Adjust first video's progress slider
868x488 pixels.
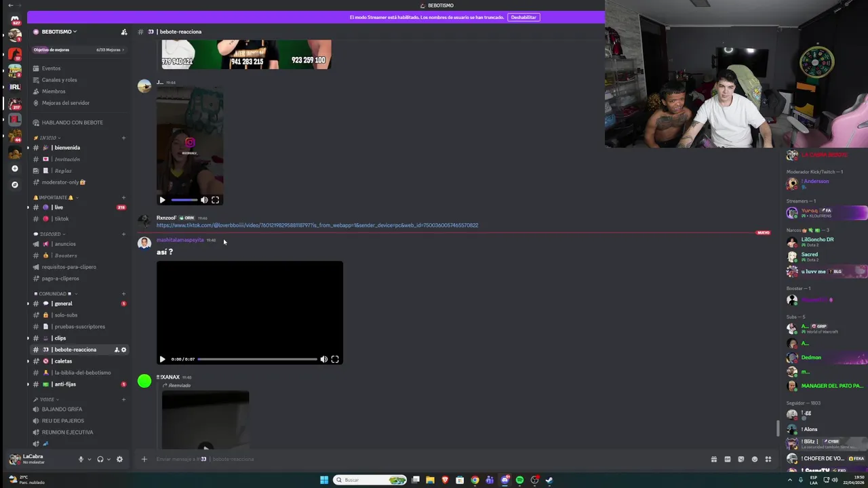(184, 200)
